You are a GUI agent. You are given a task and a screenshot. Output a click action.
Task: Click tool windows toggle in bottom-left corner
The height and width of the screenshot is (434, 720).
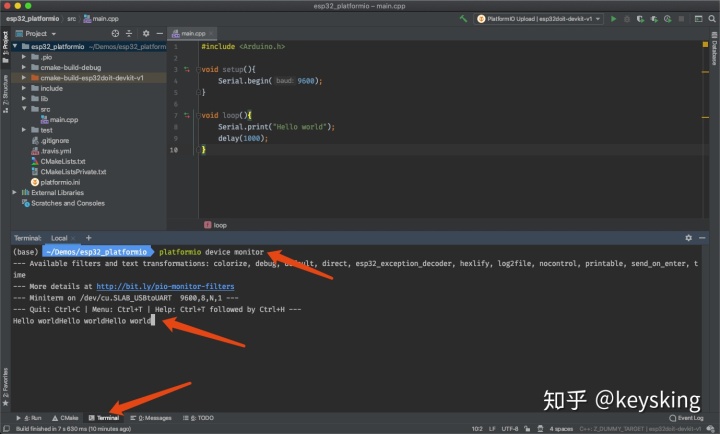(x=6, y=429)
